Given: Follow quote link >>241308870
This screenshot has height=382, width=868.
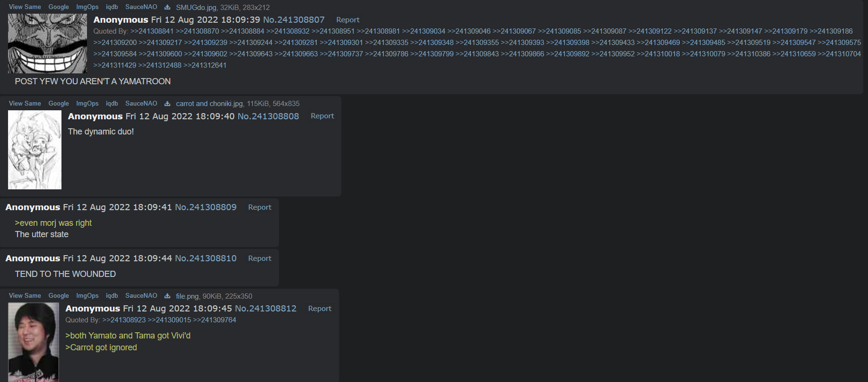Looking at the screenshot, I should (x=198, y=31).
